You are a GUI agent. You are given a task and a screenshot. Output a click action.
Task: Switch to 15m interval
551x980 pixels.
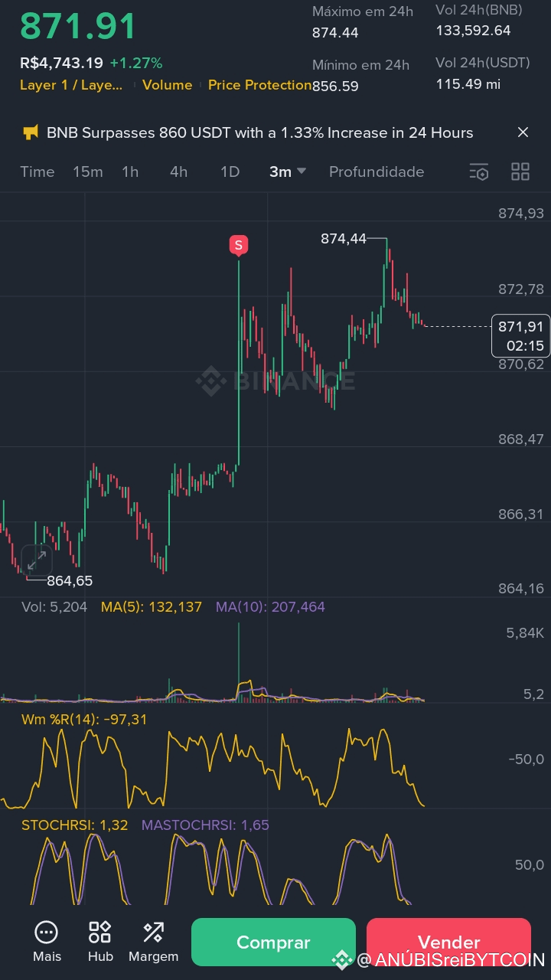(88, 171)
